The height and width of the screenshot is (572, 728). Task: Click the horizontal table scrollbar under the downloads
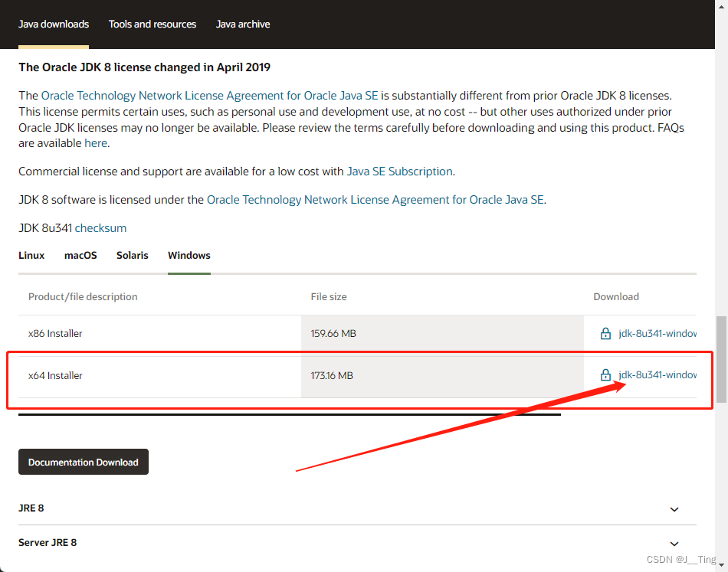(289, 414)
